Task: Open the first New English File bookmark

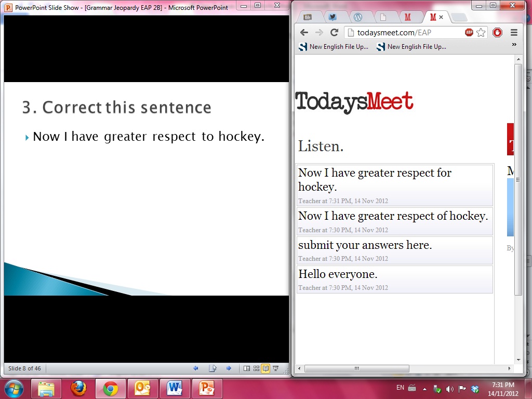Action: coord(334,47)
